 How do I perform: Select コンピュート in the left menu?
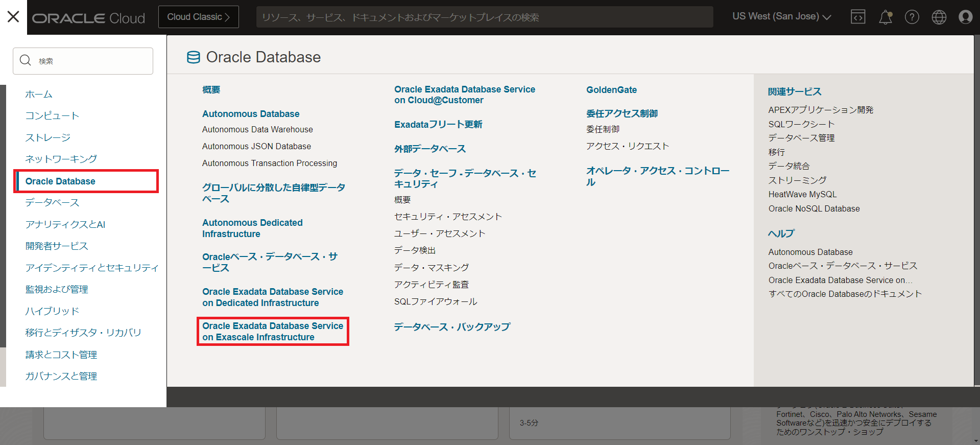pyautogui.click(x=52, y=116)
